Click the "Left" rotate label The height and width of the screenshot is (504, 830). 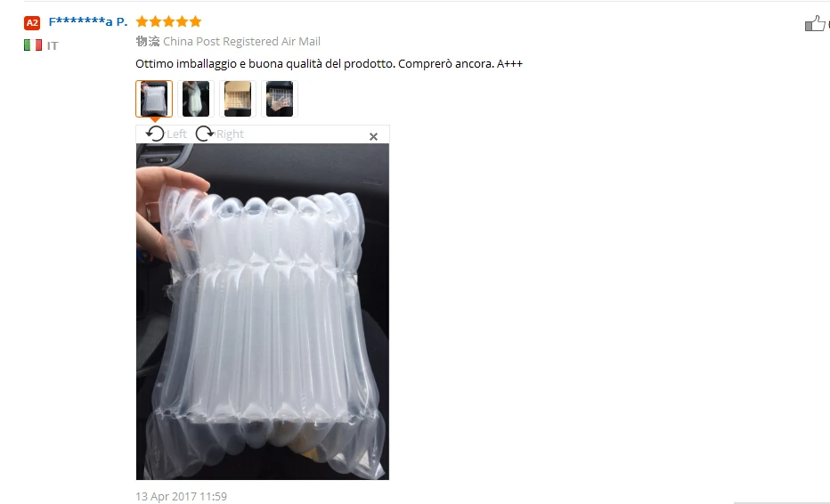(177, 134)
